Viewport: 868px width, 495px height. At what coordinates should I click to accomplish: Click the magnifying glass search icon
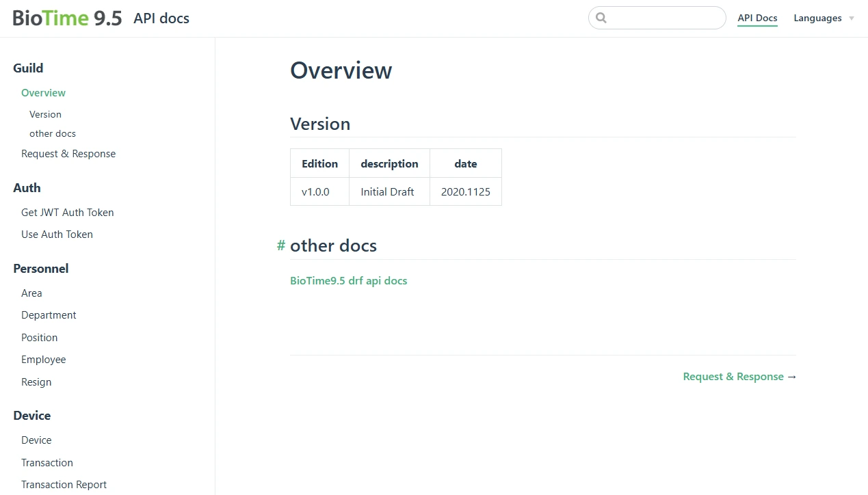point(601,18)
